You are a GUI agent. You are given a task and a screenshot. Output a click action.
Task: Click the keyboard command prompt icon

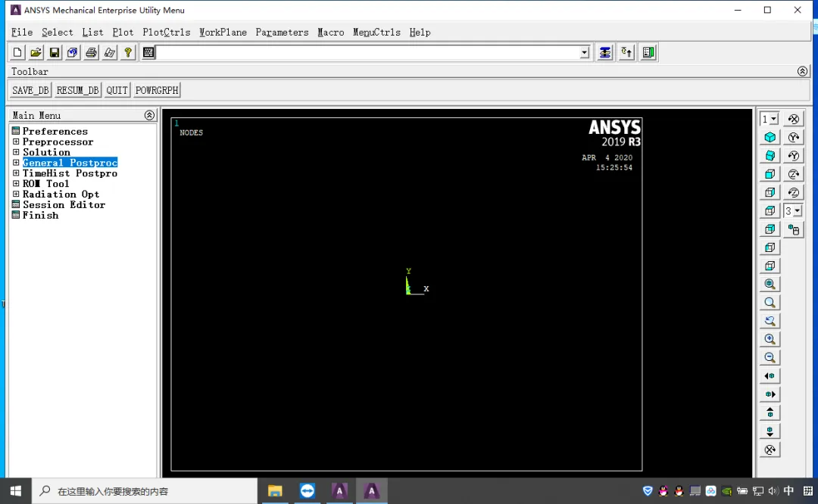pos(148,52)
